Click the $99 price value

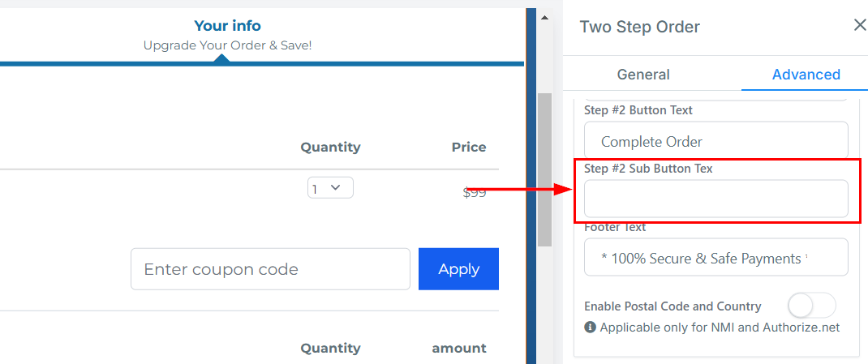point(475,193)
